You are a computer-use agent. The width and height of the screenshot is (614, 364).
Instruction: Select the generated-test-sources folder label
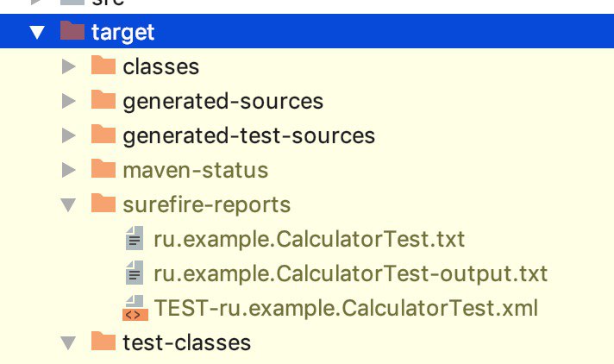pyautogui.click(x=248, y=135)
